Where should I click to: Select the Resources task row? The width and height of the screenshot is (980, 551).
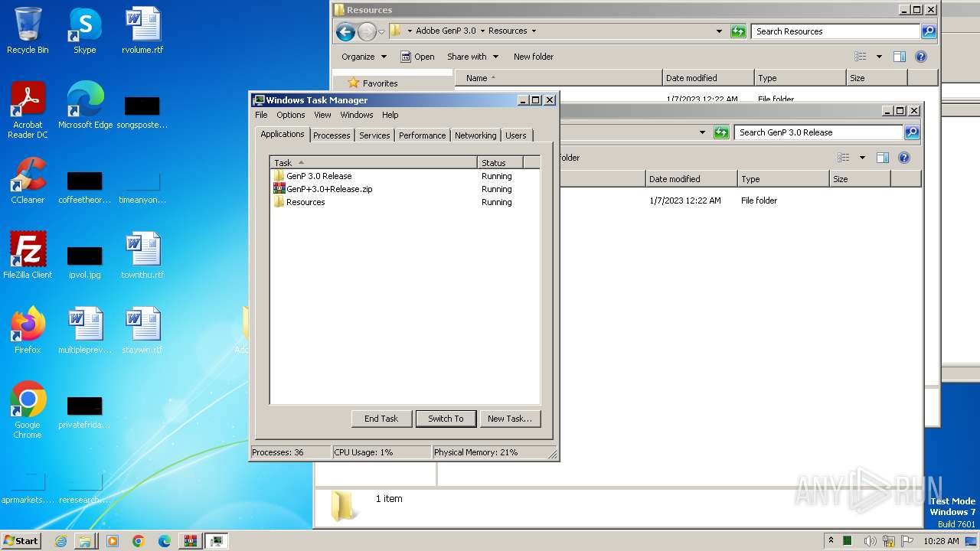(x=405, y=202)
